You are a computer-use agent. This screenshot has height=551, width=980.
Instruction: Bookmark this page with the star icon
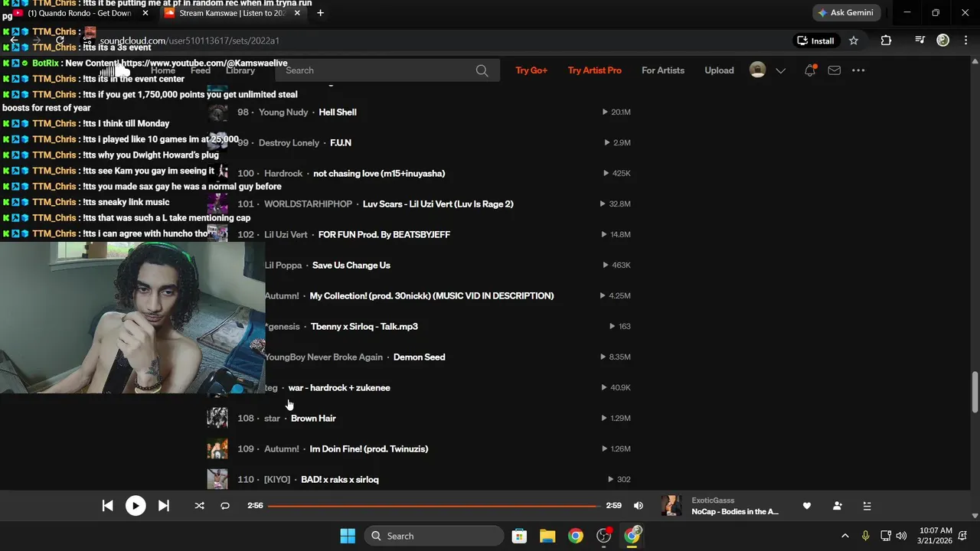click(854, 41)
